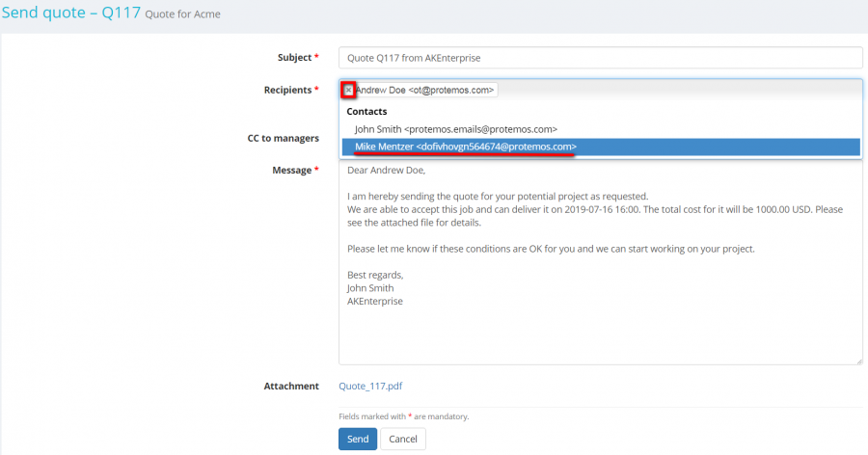868x455 pixels.
Task: Click inside the Subject input field
Action: (x=599, y=58)
